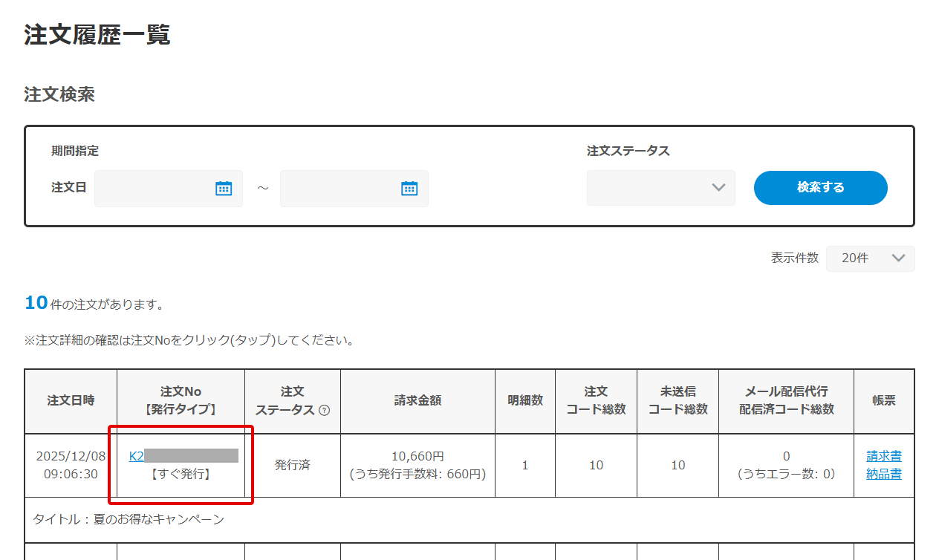Expand the 注文ステータス search dropdown
The image size is (939, 560).
(660, 188)
